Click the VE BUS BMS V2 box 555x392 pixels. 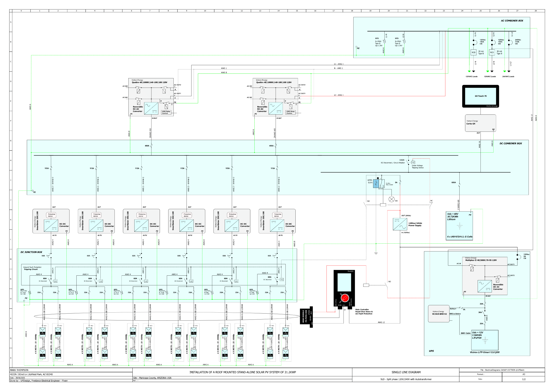tap(439, 314)
